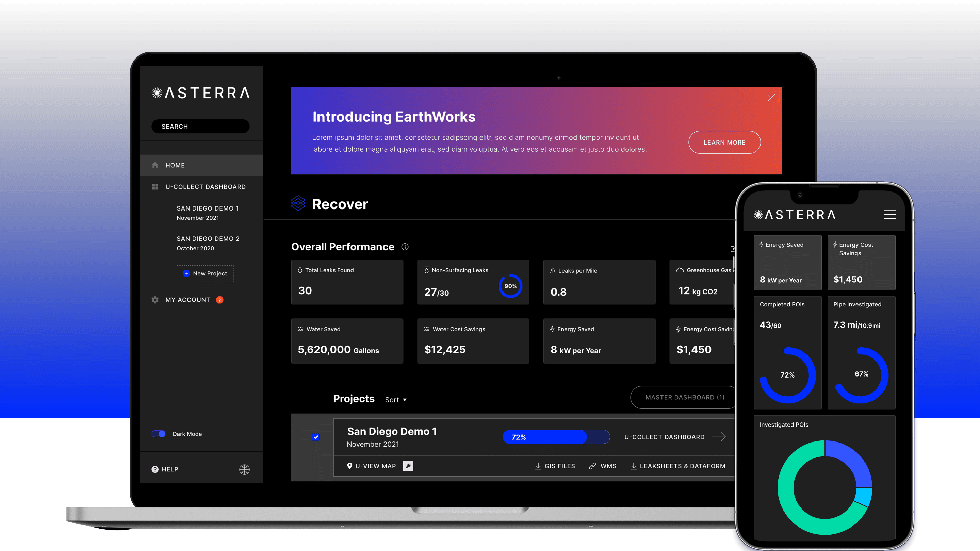Select U-Collect Dashboard menu item
This screenshot has width=980, height=551.
pos(205,186)
